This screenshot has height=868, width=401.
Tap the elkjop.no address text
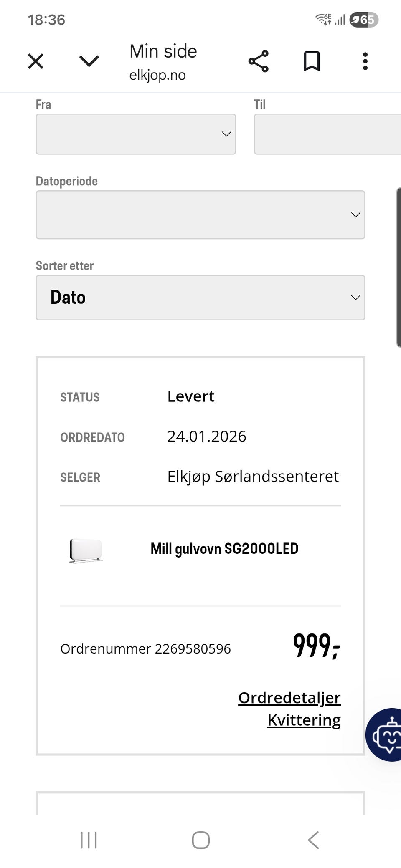click(157, 75)
